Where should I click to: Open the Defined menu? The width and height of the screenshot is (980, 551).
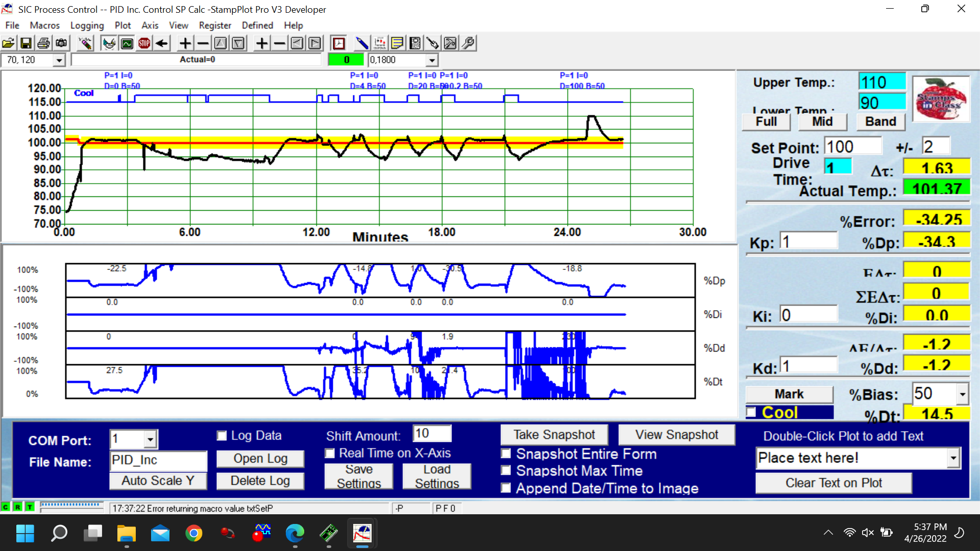click(x=257, y=26)
